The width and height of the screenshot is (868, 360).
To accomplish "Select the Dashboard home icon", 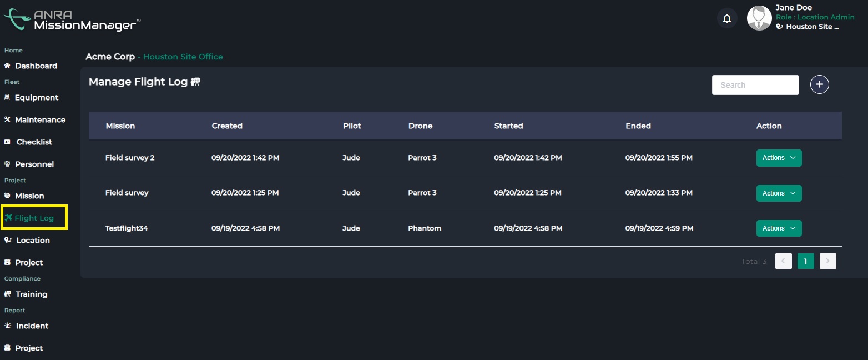I will (8, 66).
